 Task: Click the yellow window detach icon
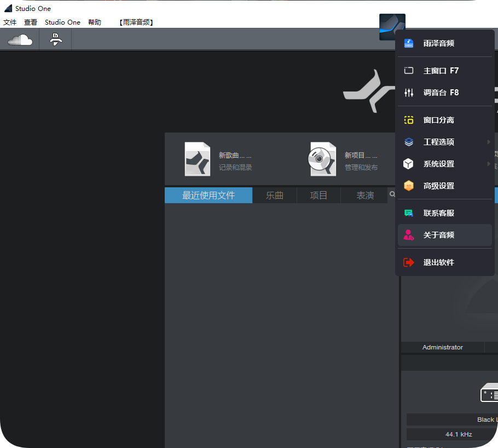point(408,120)
